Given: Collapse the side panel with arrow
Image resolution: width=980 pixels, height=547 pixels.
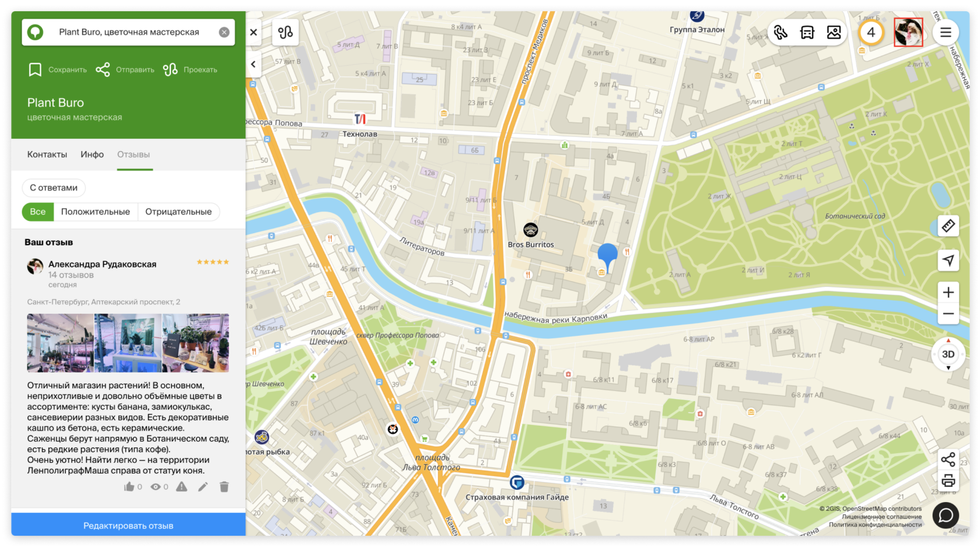Looking at the screenshot, I should (x=253, y=64).
